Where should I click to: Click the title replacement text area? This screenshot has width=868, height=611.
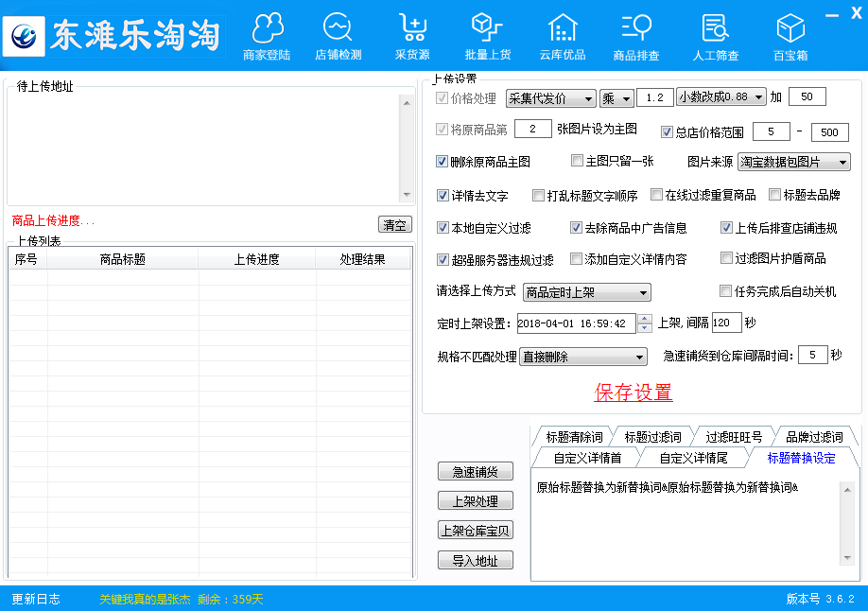[686, 523]
